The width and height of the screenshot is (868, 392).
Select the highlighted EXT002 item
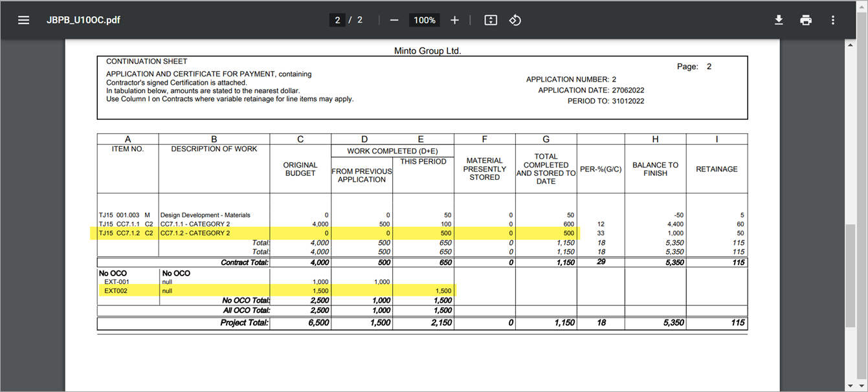pos(116,291)
